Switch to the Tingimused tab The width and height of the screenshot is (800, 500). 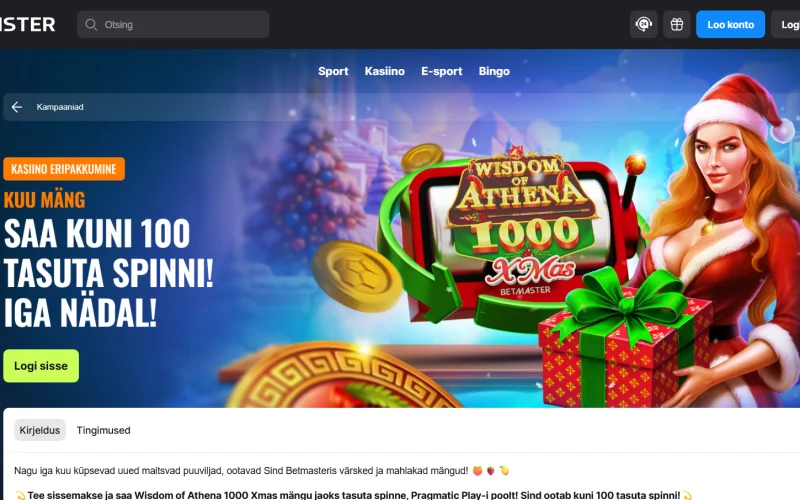tap(104, 430)
